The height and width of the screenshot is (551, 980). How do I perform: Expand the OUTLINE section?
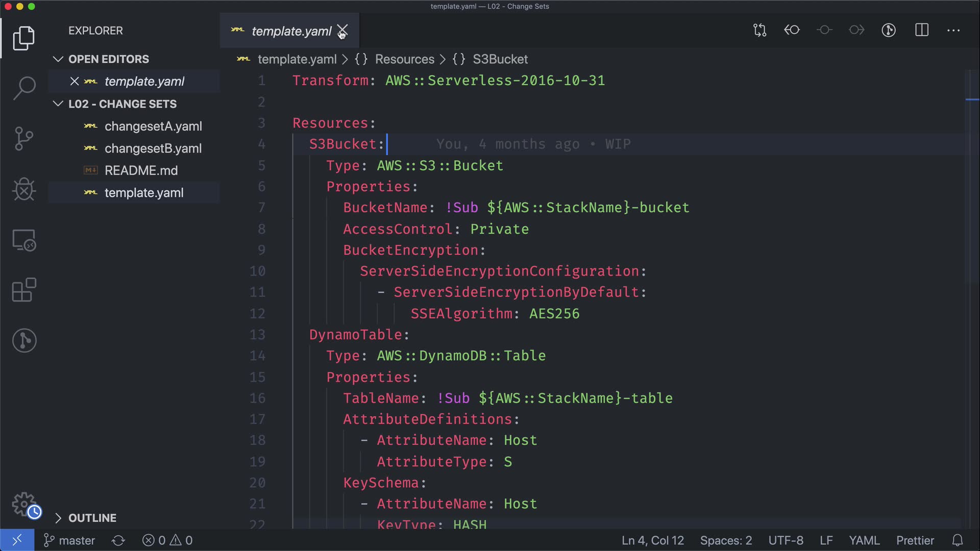coord(58,518)
